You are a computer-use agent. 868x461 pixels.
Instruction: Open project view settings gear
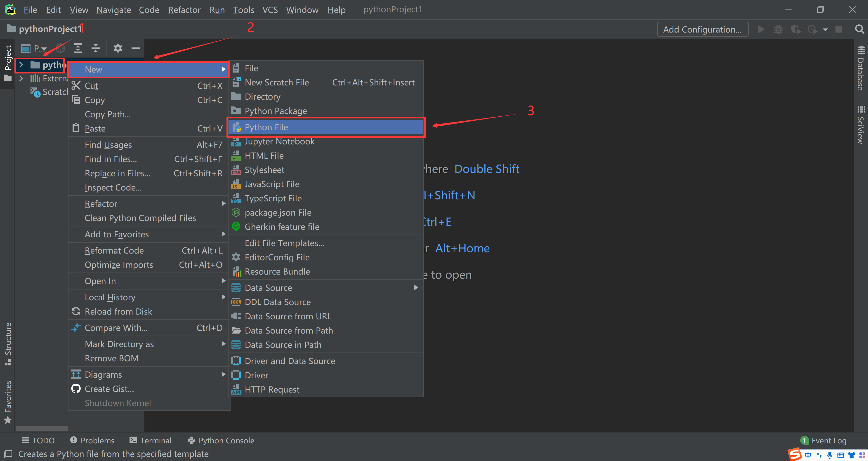pos(118,48)
